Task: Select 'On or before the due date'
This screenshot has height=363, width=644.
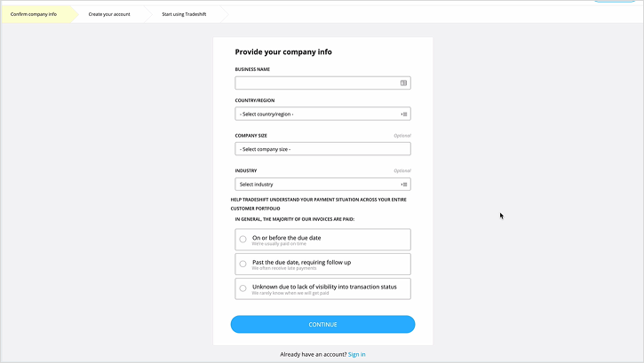Action: [243, 240]
